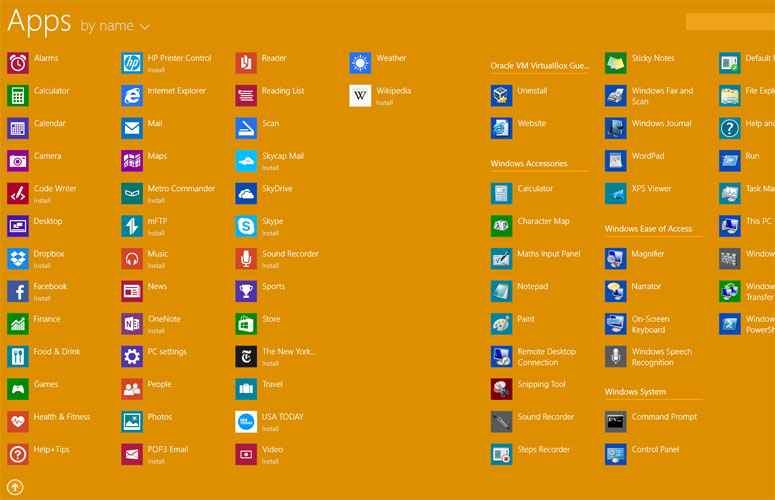The width and height of the screenshot is (775, 500).
Task: Click the Run app label
Action: [752, 156]
